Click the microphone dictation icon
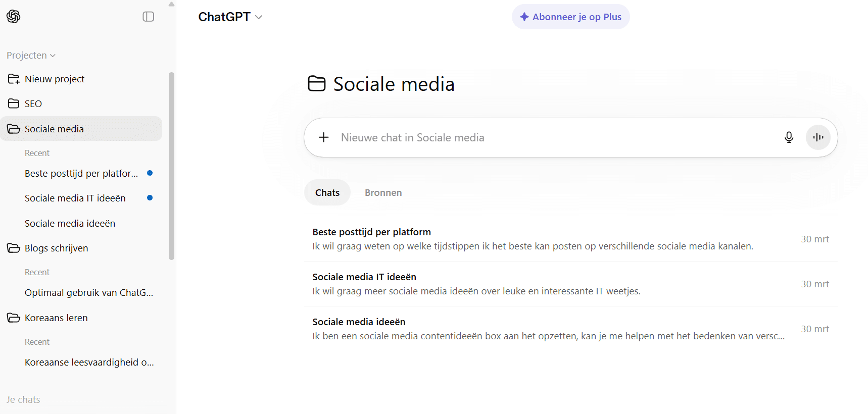This screenshot has height=414, width=868. [x=789, y=137]
